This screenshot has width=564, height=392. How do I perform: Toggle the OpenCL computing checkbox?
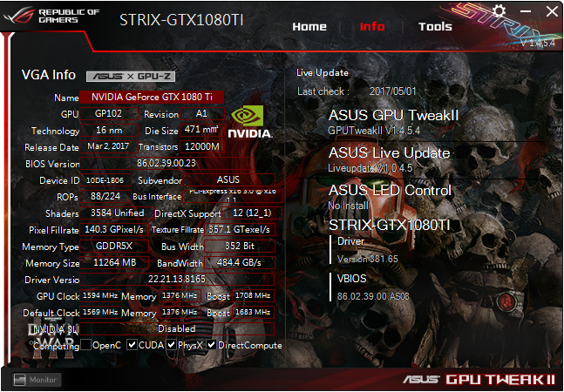coord(85,345)
